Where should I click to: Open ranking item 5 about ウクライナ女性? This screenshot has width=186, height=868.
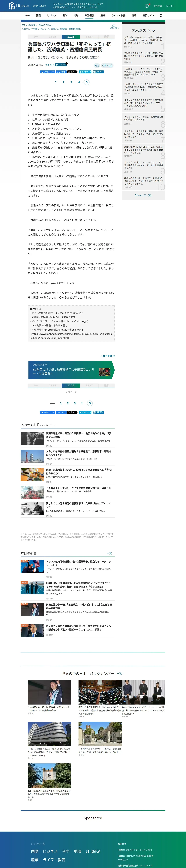click(x=143, y=103)
